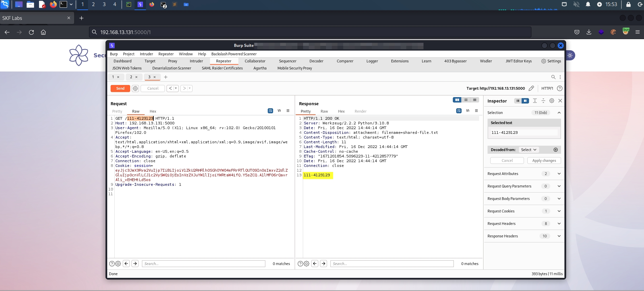
Task: Add a new Repeater tab
Action: click(166, 77)
